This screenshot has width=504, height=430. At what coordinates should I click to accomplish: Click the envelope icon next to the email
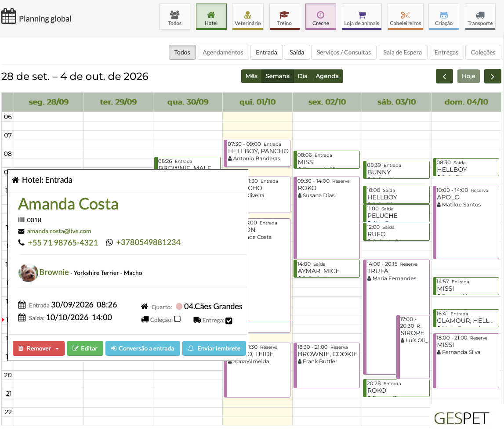coord(21,231)
